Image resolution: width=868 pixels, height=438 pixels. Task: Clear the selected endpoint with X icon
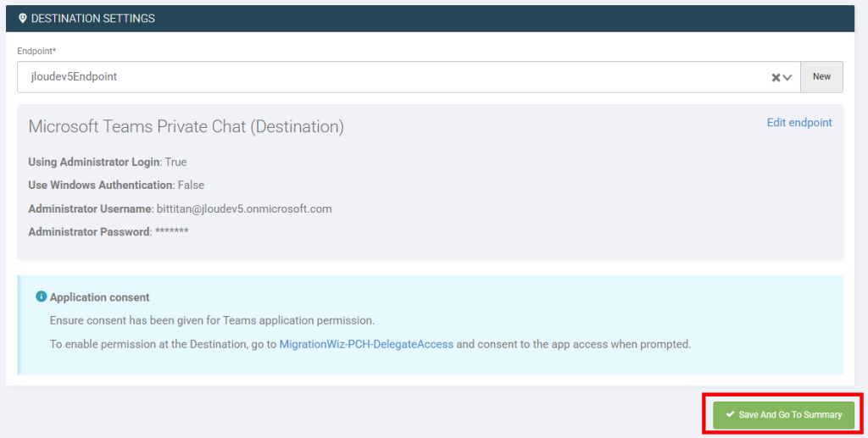[x=776, y=77]
